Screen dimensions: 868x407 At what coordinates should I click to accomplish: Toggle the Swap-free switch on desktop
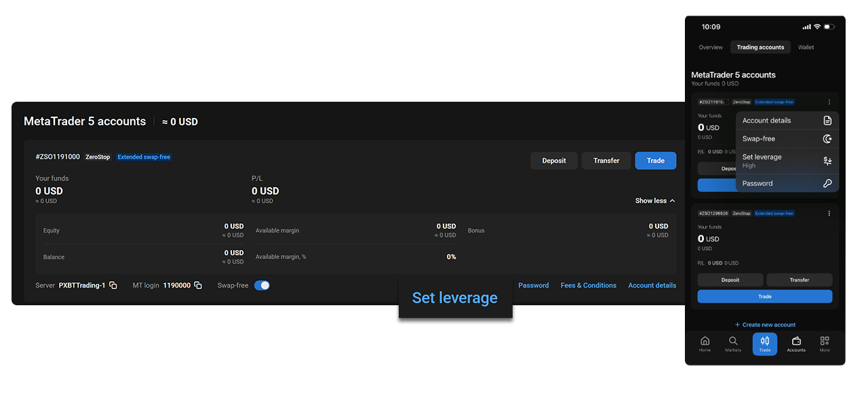(262, 286)
